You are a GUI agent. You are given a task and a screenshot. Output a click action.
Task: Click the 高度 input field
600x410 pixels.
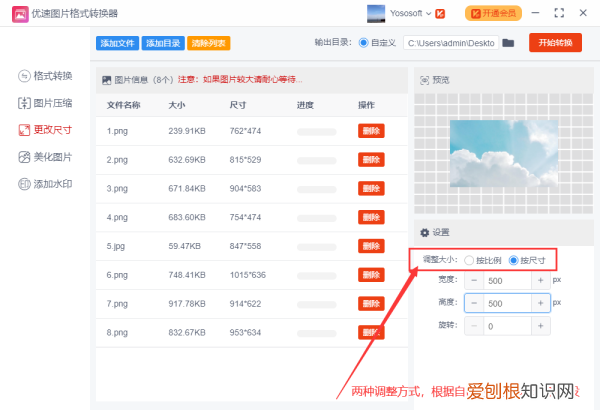[507, 303]
